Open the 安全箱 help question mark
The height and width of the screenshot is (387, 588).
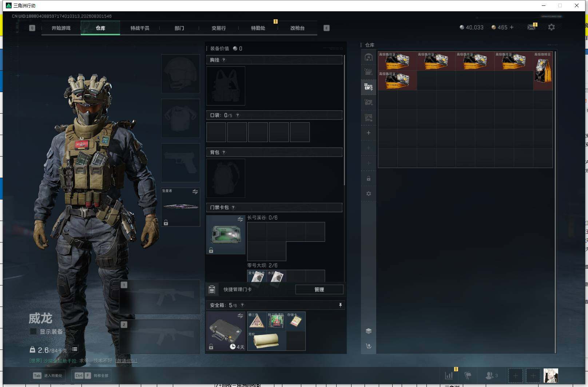tap(242, 305)
